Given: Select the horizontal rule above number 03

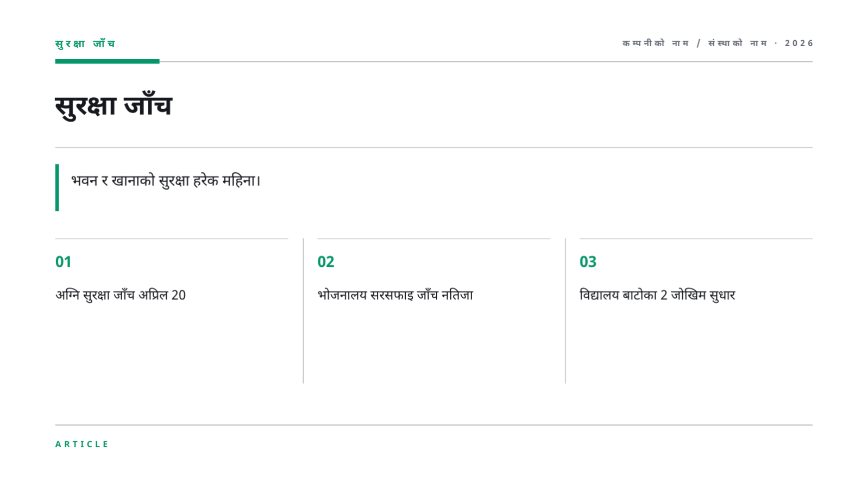Looking at the screenshot, I should click(696, 239).
